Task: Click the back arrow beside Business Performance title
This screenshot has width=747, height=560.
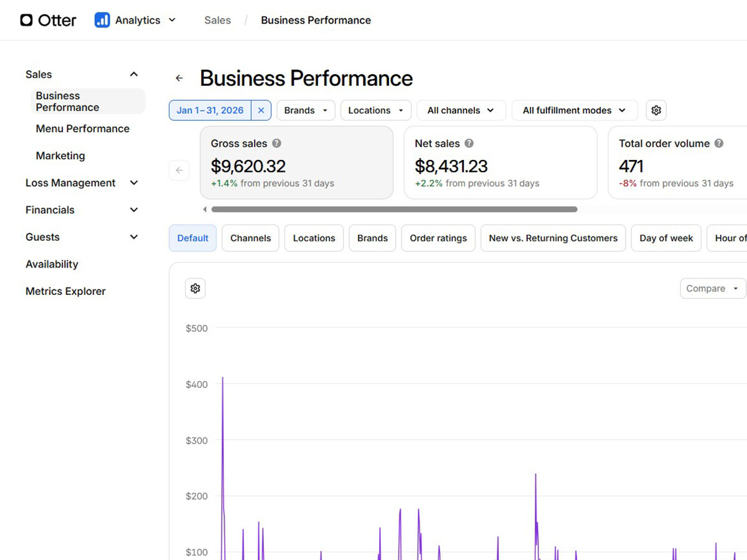Action: click(179, 78)
